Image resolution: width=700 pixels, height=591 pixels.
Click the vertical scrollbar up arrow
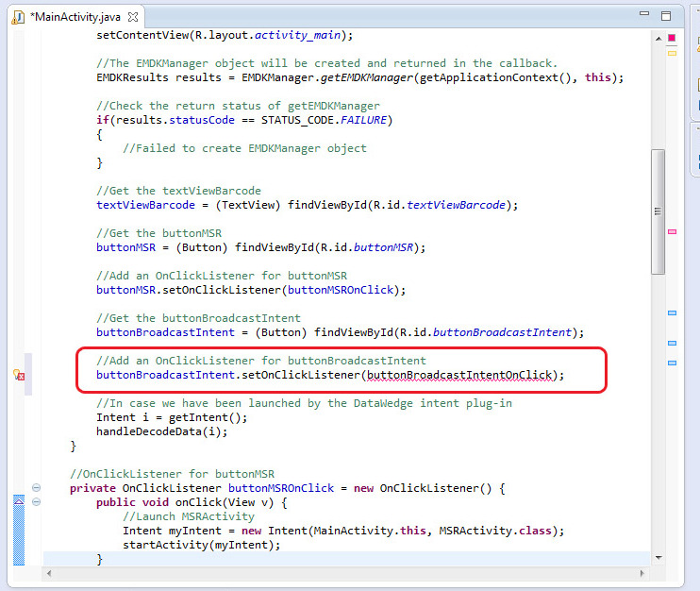658,38
